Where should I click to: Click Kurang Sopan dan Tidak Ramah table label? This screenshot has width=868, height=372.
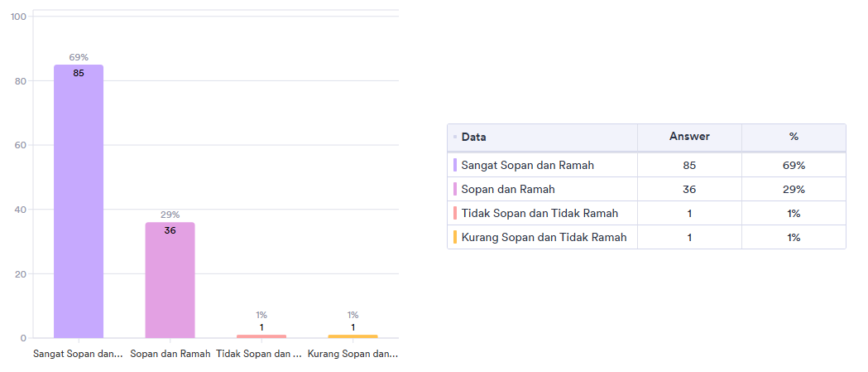click(x=544, y=237)
